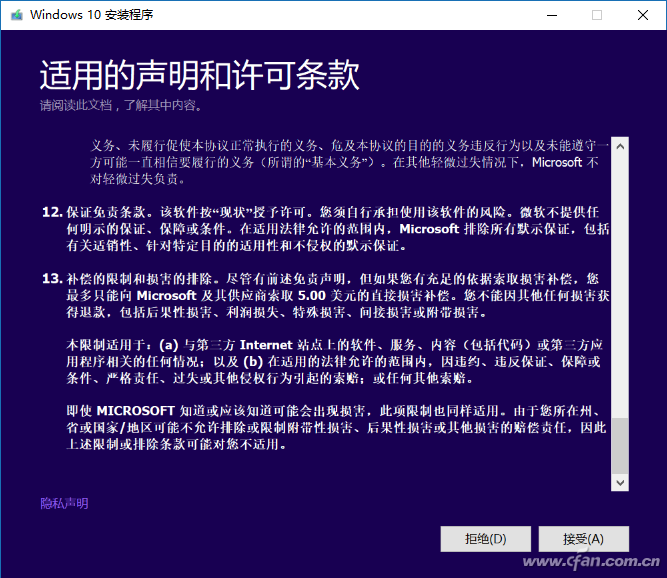This screenshot has height=578, width=667.
Task: Minimize the Windows 10 安装程序 window
Action: coord(552,15)
